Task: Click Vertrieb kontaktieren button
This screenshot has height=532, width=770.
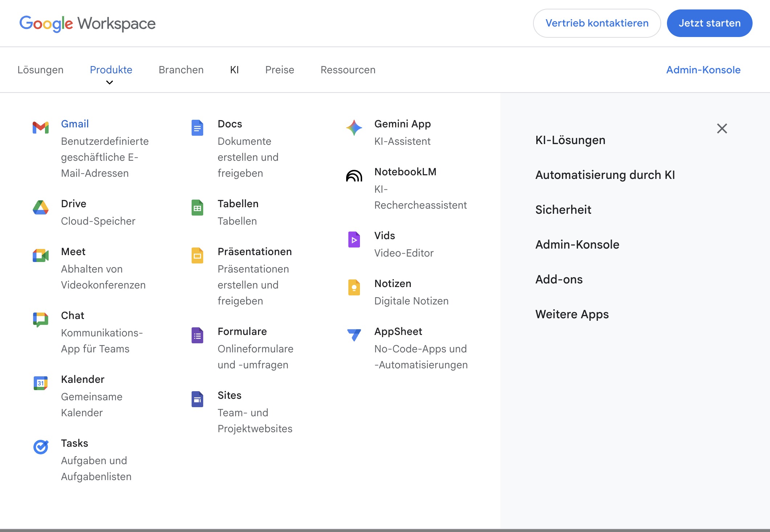Action: [x=597, y=23]
